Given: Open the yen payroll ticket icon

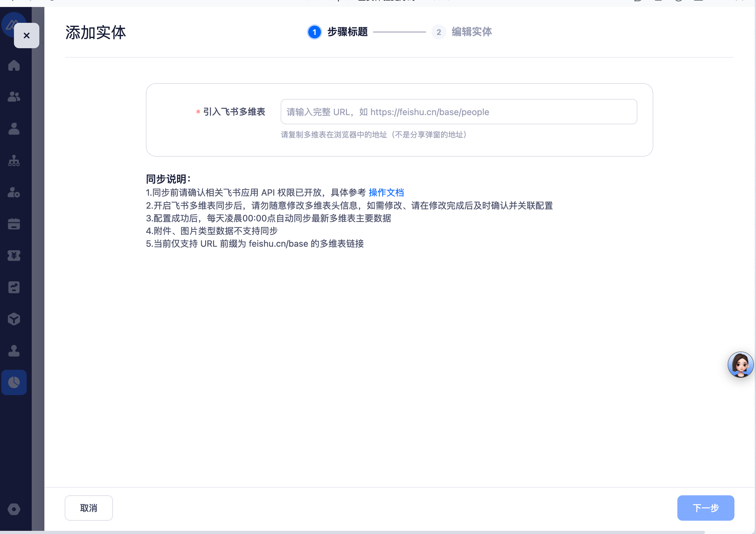Looking at the screenshot, I should [x=14, y=256].
